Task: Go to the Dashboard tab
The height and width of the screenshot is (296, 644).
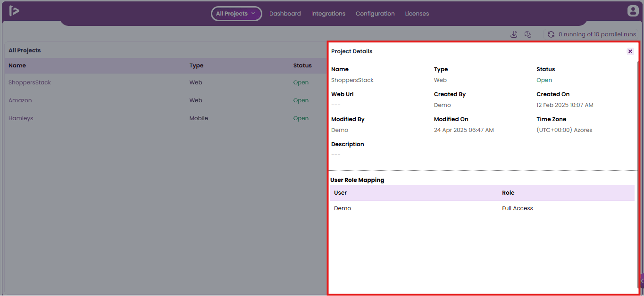Action: click(x=285, y=14)
